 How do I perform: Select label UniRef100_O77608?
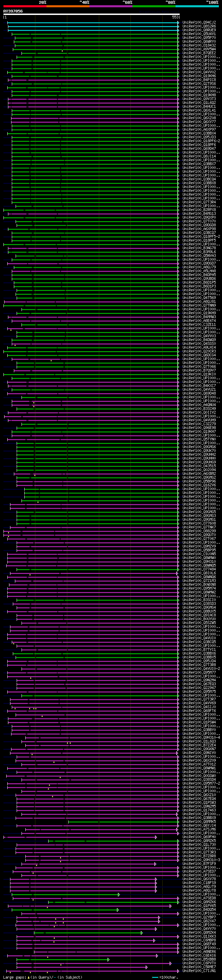199,524
